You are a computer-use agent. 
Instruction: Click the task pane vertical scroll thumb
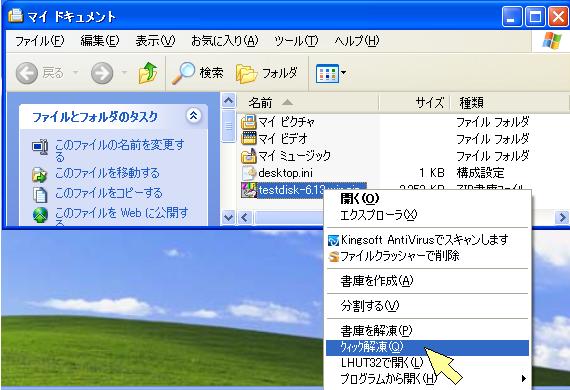[x=229, y=126]
